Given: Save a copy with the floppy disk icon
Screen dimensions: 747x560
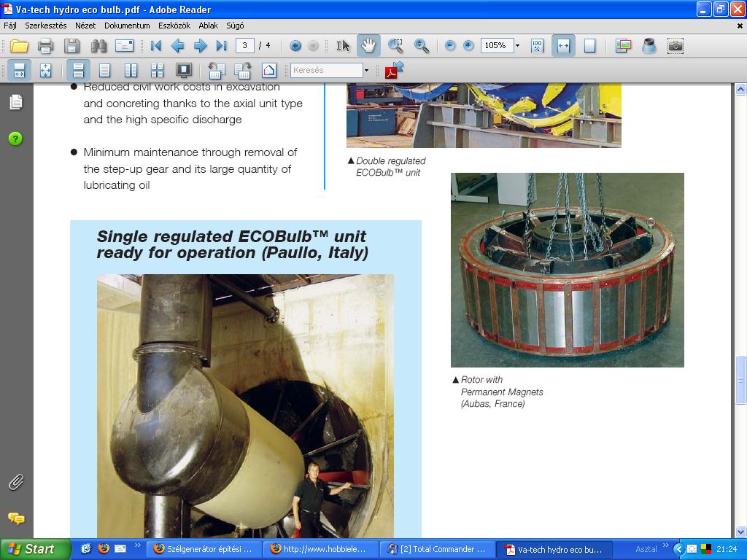Looking at the screenshot, I should 71,46.
